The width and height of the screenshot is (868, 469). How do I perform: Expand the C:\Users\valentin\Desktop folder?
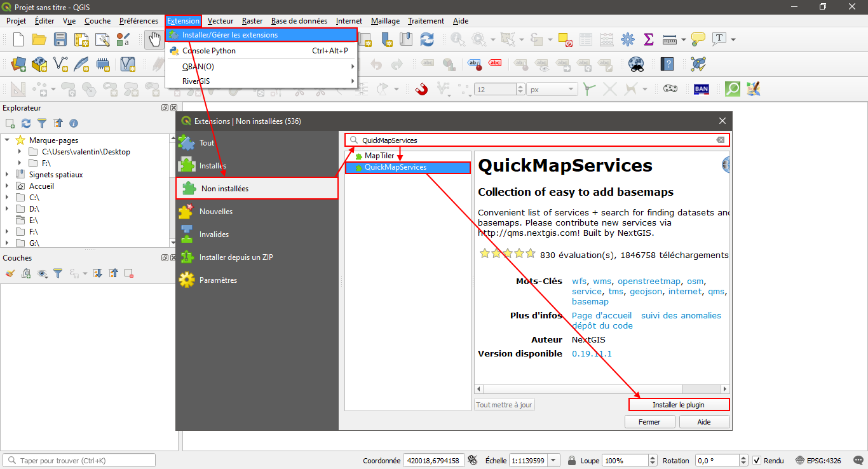click(20, 152)
